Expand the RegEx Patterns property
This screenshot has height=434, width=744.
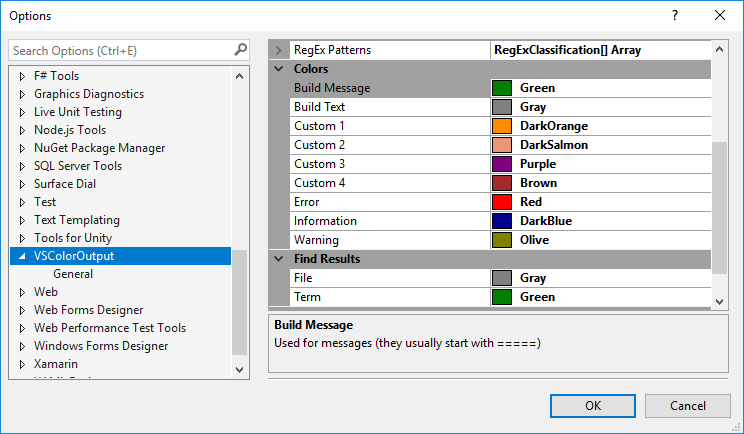(x=279, y=50)
